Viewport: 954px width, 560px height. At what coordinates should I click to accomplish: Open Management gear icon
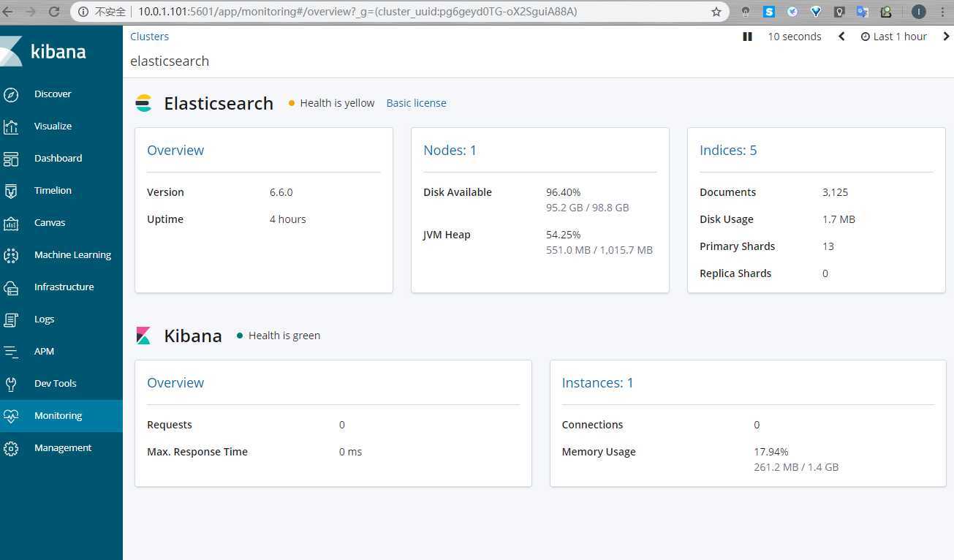pos(11,448)
